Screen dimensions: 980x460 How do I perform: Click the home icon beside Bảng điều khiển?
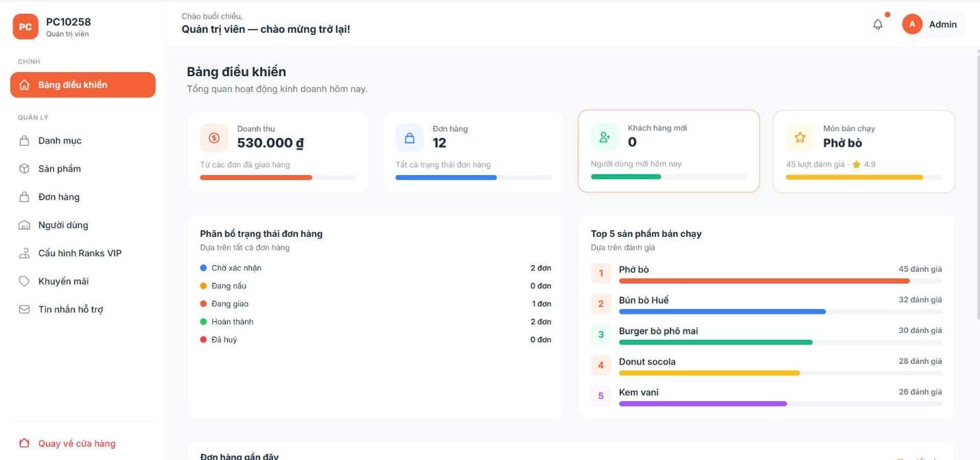coord(25,85)
